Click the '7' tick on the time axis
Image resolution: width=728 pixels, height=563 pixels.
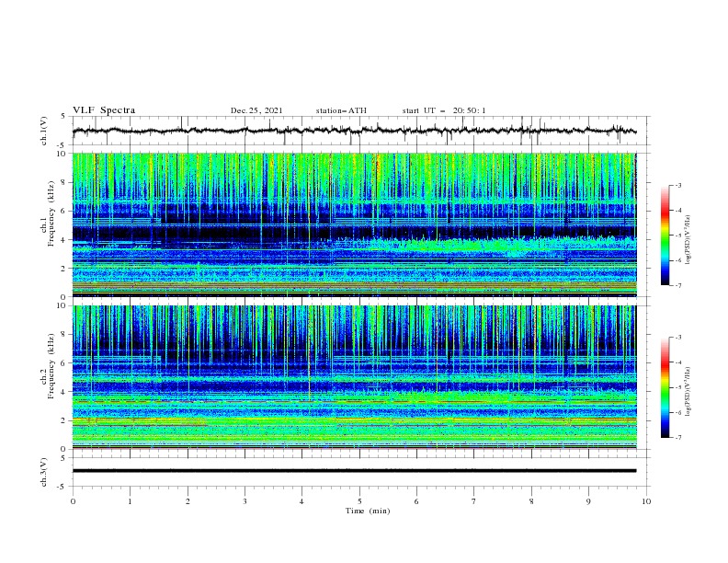click(474, 501)
